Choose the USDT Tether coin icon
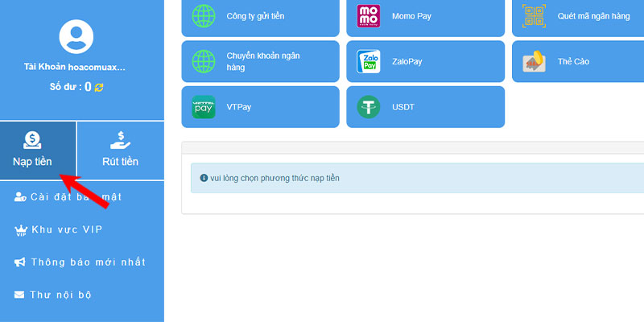Image resolution: width=644 pixels, height=322 pixels. [x=369, y=107]
